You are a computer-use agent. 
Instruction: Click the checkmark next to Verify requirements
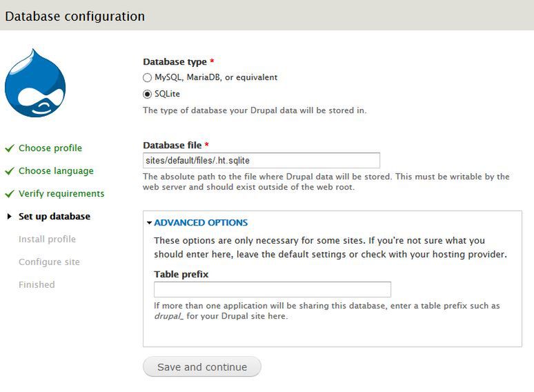[10, 194]
